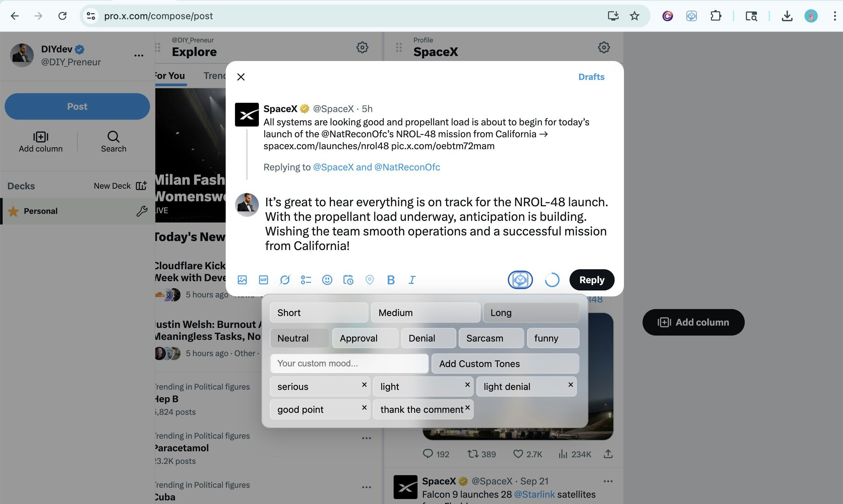Open account options menu for DIYdev

tap(139, 55)
